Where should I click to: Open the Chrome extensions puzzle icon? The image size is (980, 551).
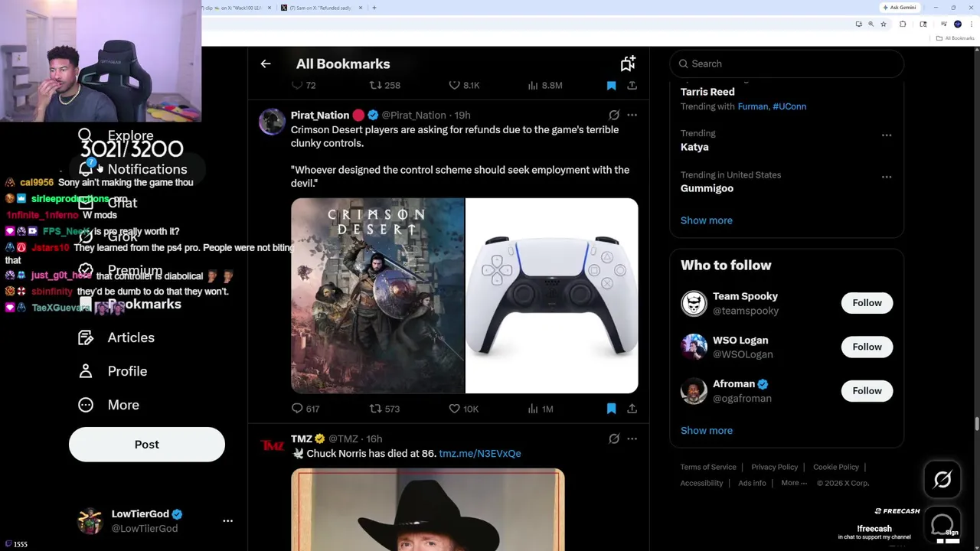[x=903, y=24]
